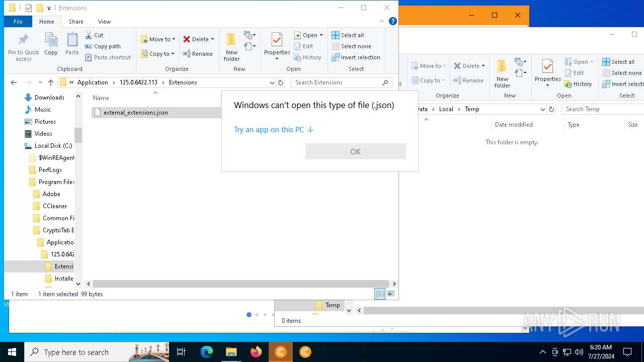Open the clock showing 6:20 AM

[x=601, y=352]
